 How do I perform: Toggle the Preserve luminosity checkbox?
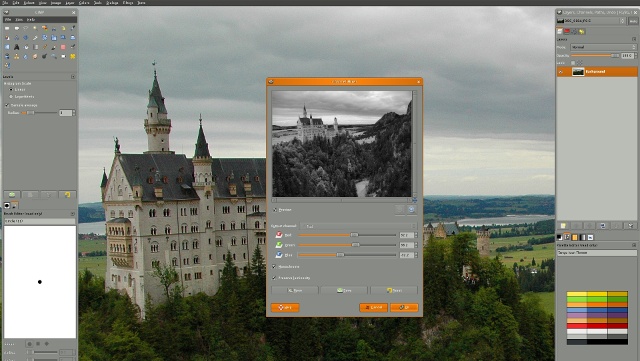pos(274,278)
